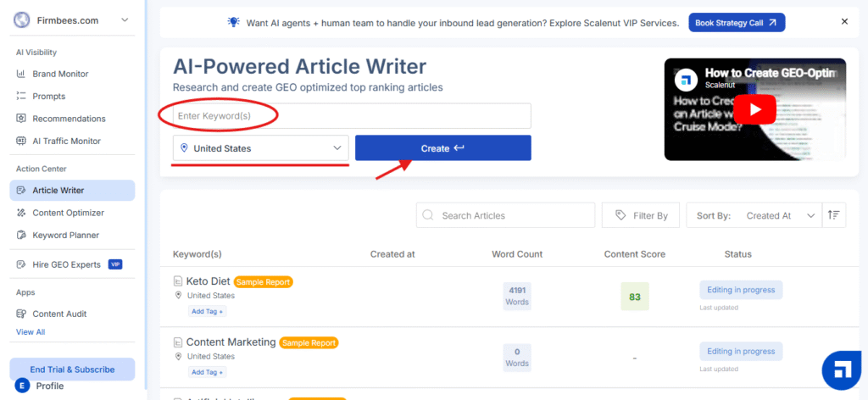Click the AI Traffic Monitor icon
868x400 pixels.
point(21,141)
